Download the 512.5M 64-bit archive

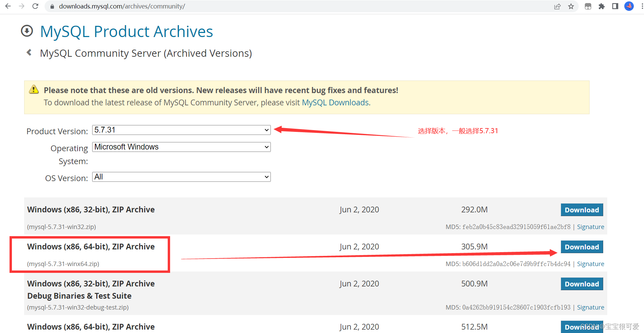click(582, 327)
